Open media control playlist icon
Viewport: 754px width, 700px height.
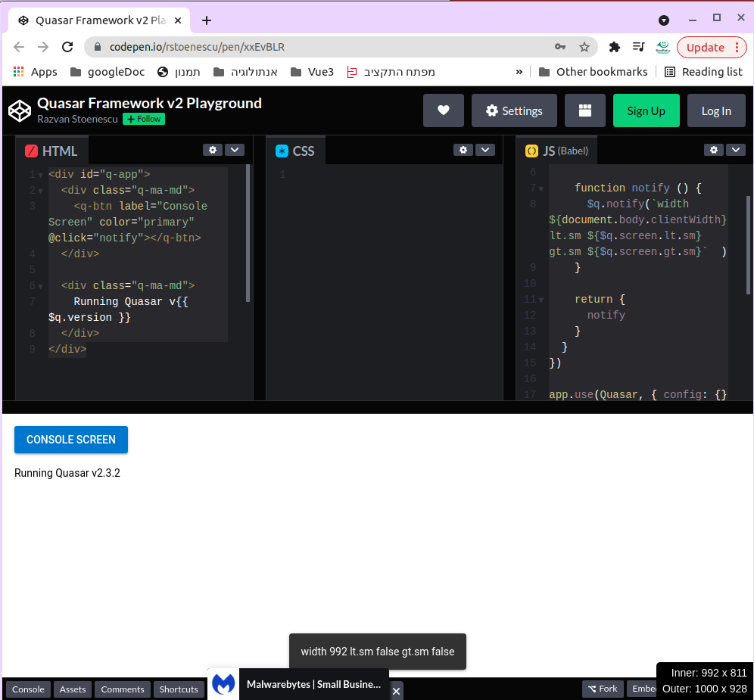click(639, 47)
